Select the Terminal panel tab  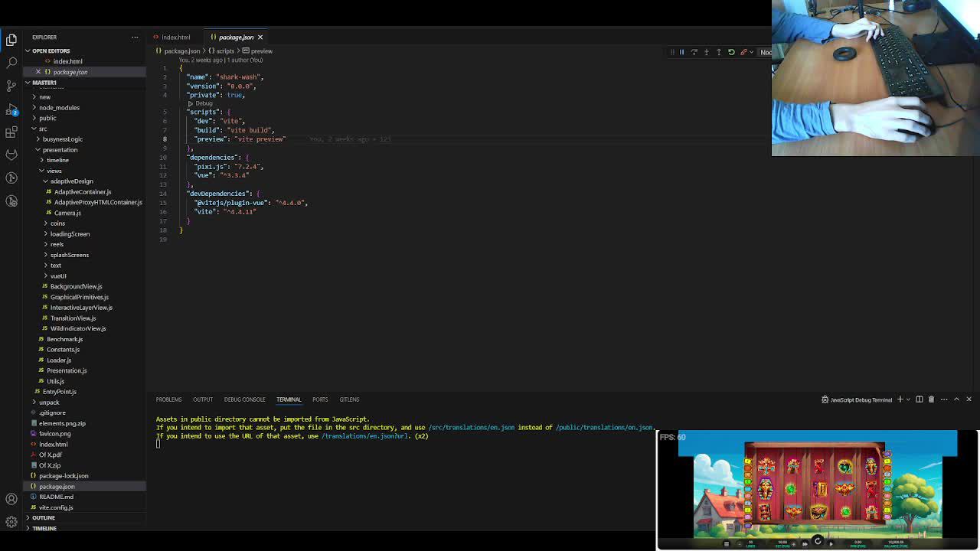(289, 399)
